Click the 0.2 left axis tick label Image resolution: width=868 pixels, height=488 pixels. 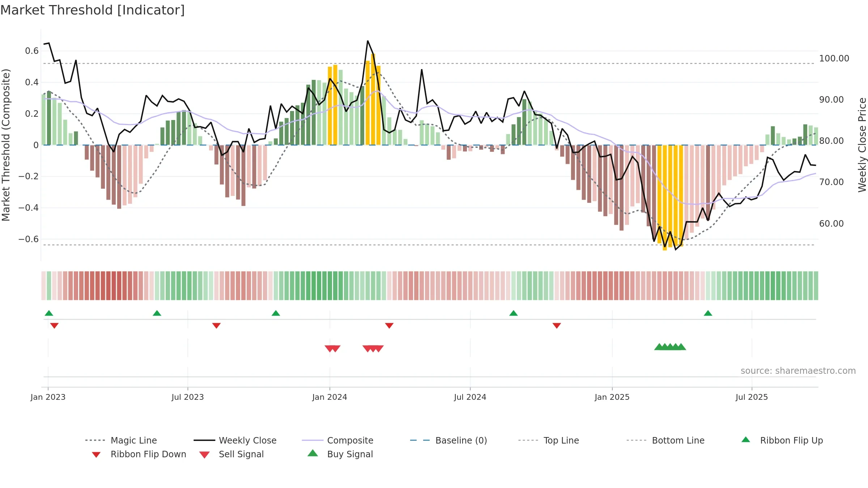pos(32,114)
